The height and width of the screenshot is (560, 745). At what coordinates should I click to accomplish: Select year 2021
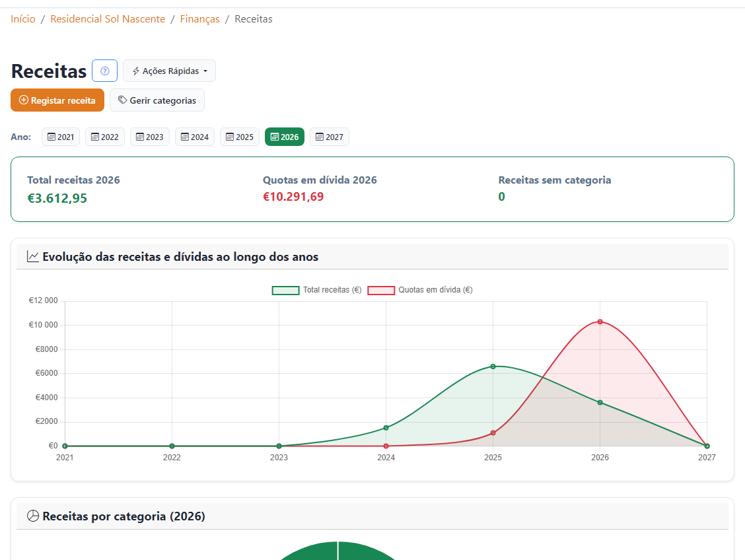tap(61, 137)
